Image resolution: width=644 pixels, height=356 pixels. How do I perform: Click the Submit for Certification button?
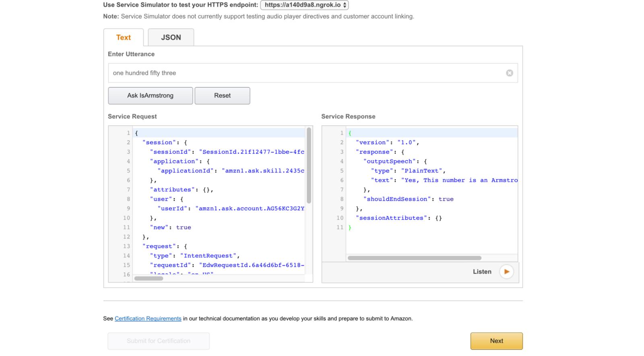[x=159, y=341]
